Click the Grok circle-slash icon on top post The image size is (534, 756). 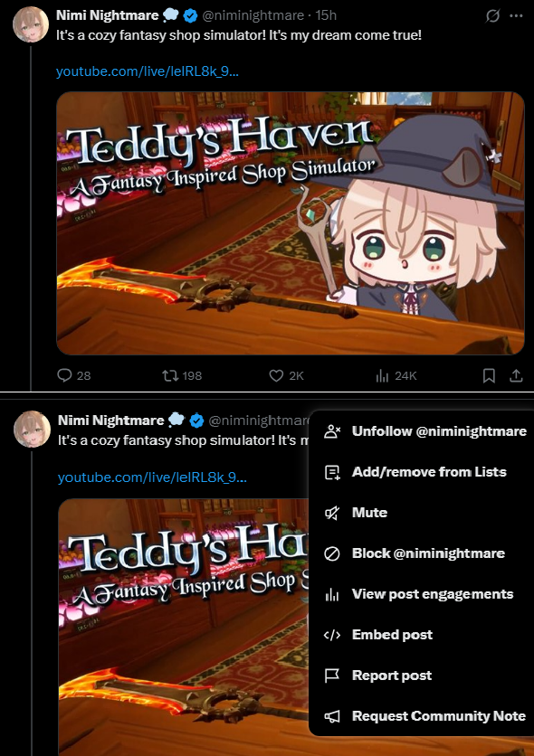[x=492, y=15]
